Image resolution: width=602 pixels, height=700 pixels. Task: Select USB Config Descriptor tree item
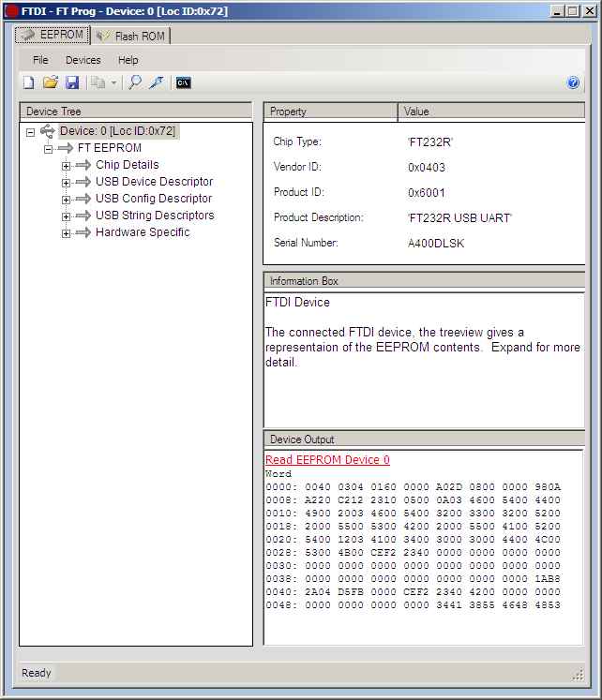154,199
